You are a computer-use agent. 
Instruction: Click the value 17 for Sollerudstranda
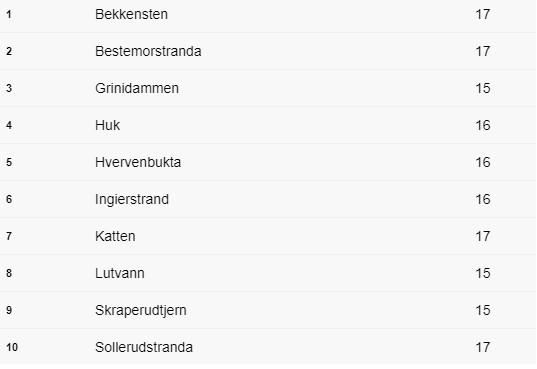click(x=483, y=347)
